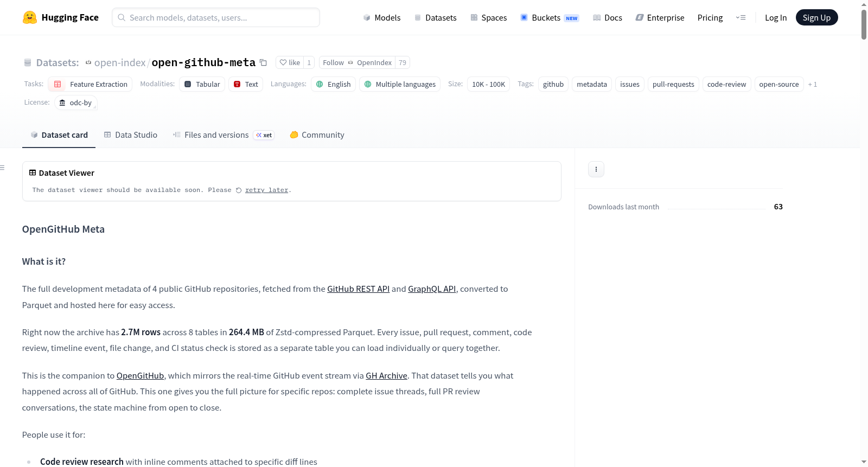868x467 pixels.
Task: Click the What is it? heading
Action: point(44,261)
